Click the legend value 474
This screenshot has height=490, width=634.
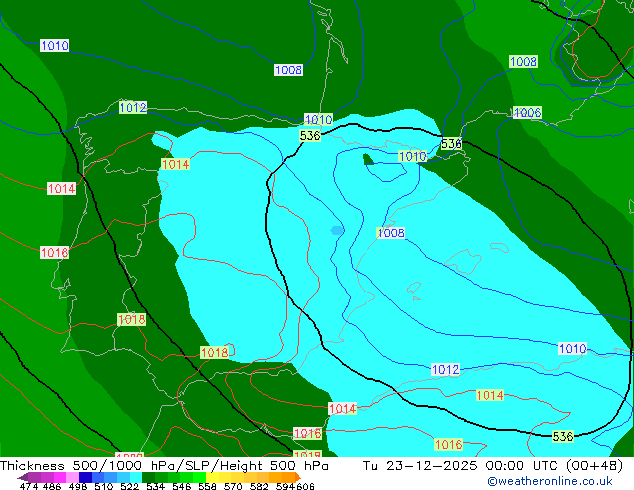pyautogui.click(x=29, y=486)
